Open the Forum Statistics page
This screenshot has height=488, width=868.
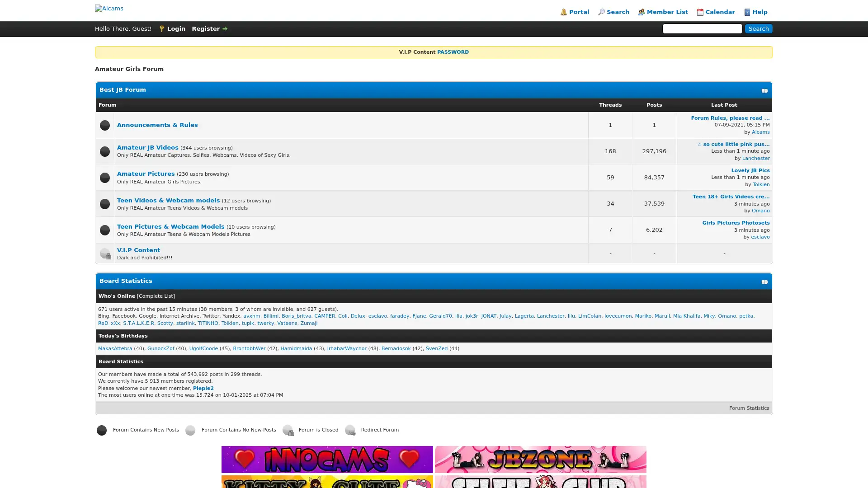(x=749, y=408)
